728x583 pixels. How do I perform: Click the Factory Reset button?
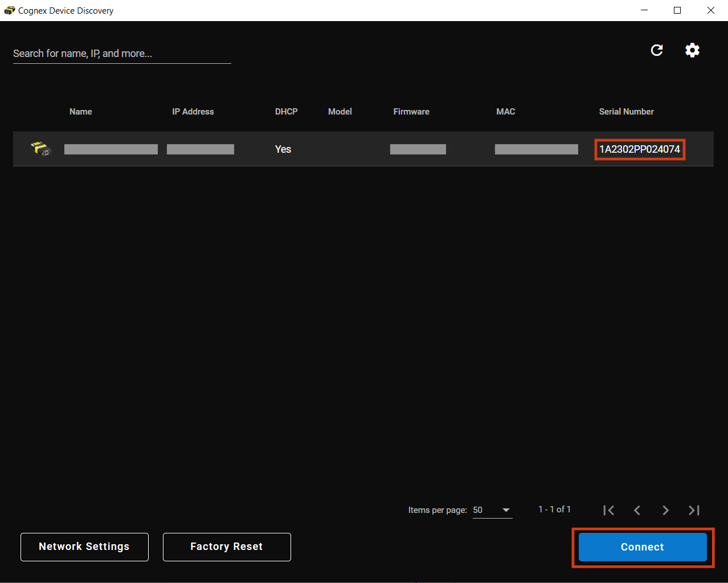tap(227, 547)
